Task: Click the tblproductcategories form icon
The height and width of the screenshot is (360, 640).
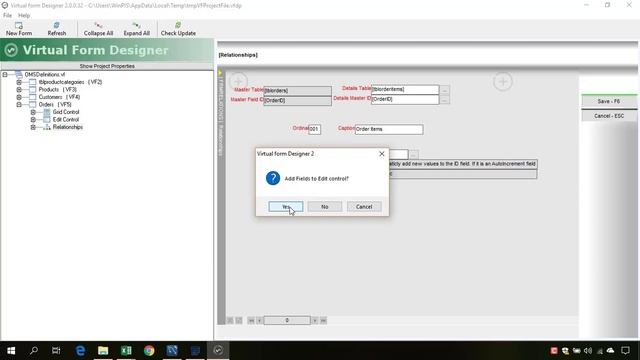Action: coord(33,82)
